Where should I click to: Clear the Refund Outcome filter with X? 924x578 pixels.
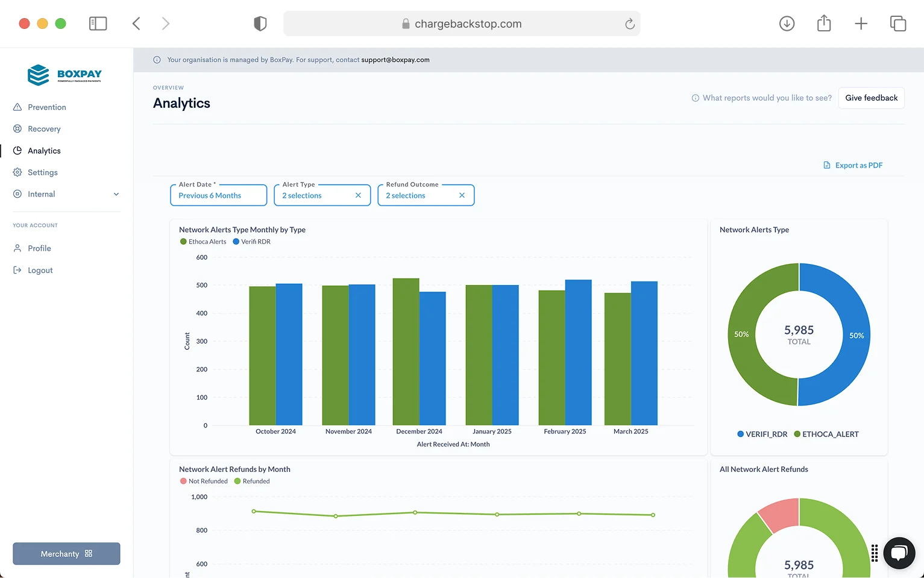462,195
